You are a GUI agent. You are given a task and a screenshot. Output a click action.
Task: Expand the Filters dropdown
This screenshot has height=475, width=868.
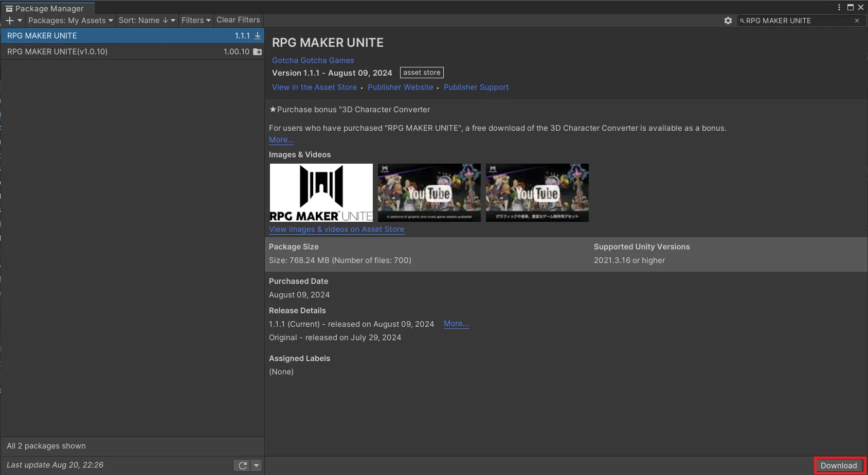click(196, 21)
